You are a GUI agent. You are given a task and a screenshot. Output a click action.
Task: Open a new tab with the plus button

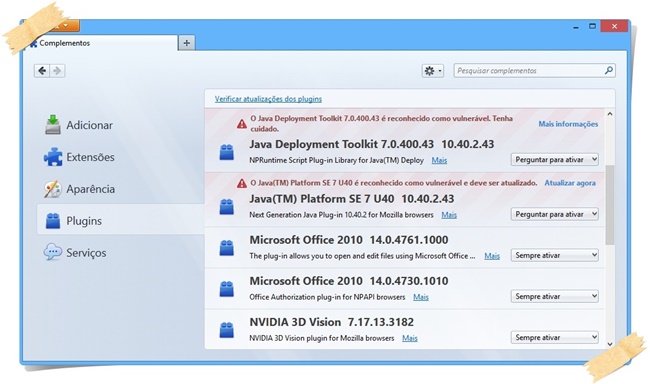pyautogui.click(x=187, y=43)
